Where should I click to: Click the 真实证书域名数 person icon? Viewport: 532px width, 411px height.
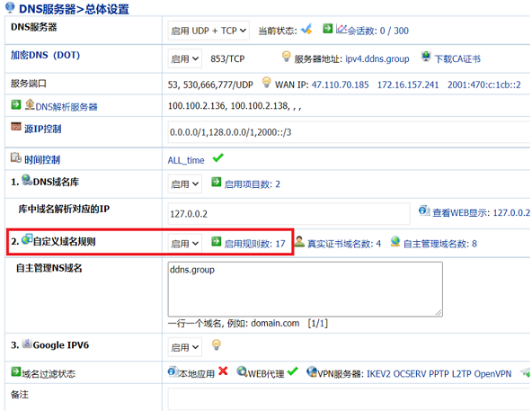299,242
